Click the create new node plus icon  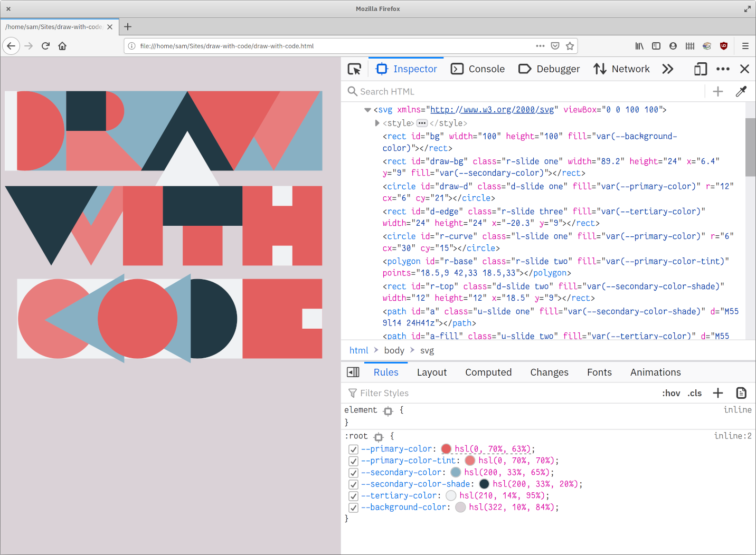point(717,92)
